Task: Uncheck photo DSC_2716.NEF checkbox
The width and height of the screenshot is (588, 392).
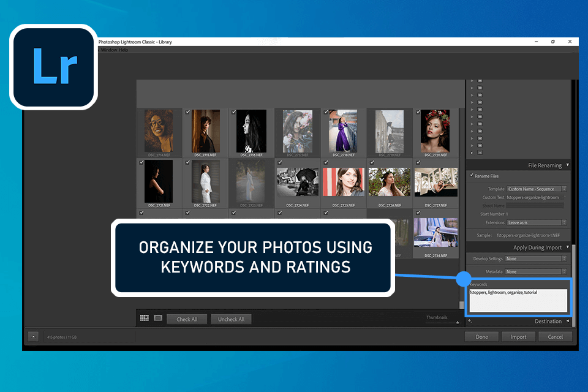Action: [234, 112]
